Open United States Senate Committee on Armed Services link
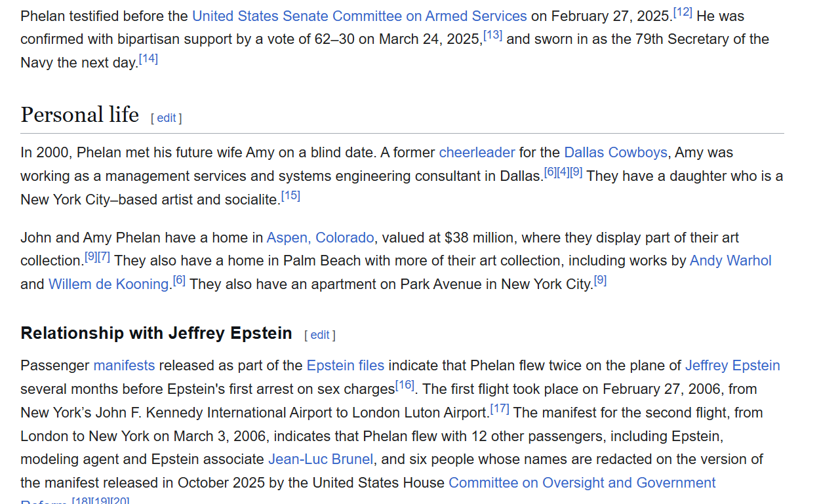819x504 pixels. pyautogui.click(x=359, y=16)
